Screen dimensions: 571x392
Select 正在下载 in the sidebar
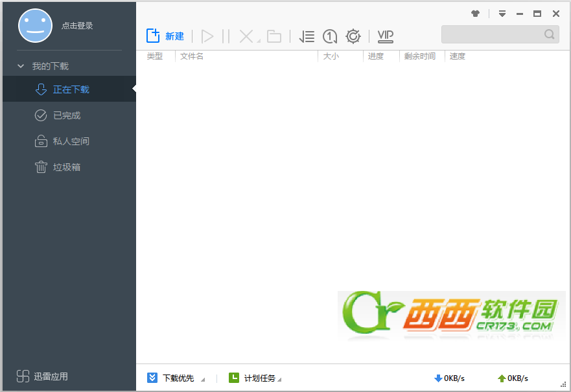(x=69, y=89)
